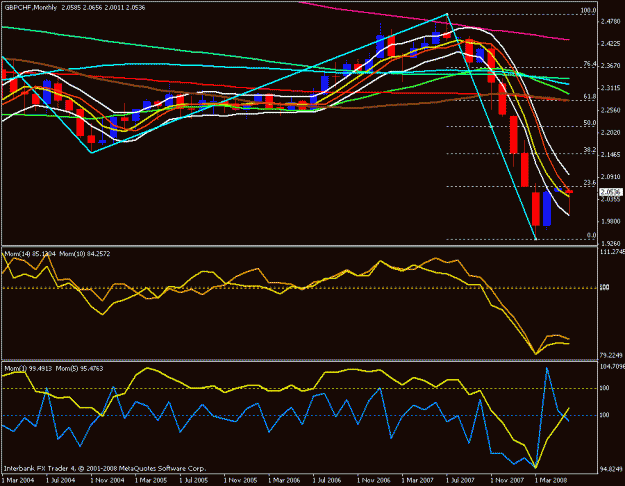Screen dimensions: 625x486
Task: Click the 2.3670 price axis value
Action: [x=611, y=66]
